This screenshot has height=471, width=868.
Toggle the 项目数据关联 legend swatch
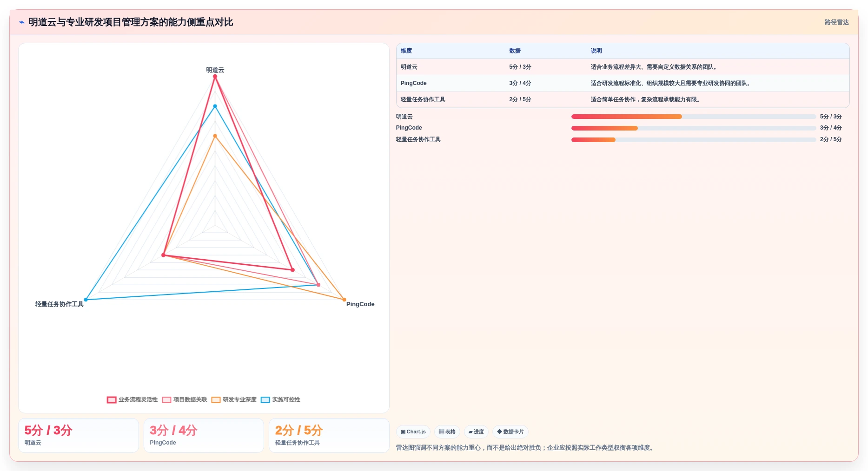click(x=166, y=399)
